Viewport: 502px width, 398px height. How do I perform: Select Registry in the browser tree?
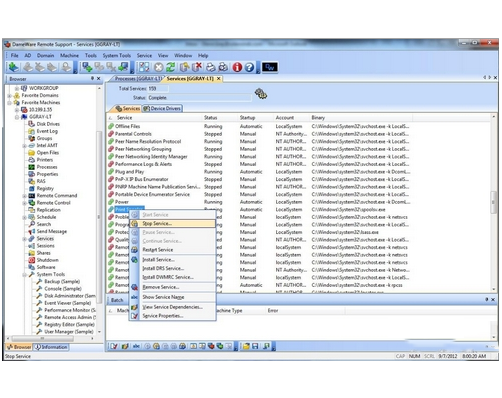tap(45, 189)
